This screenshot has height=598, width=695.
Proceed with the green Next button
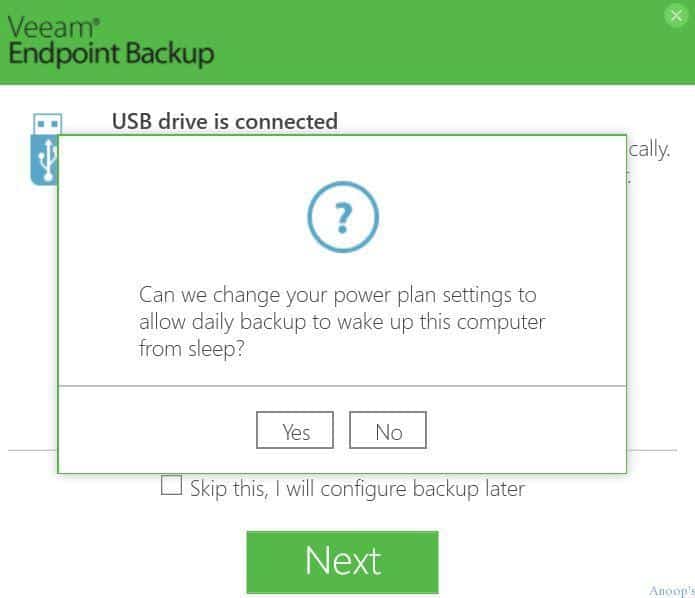pos(343,562)
